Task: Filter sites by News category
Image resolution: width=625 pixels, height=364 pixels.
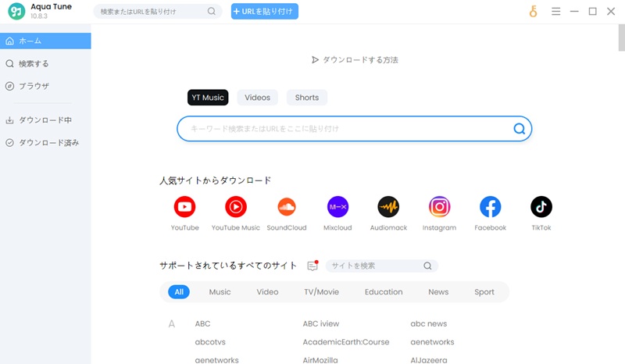Action: pos(438,292)
